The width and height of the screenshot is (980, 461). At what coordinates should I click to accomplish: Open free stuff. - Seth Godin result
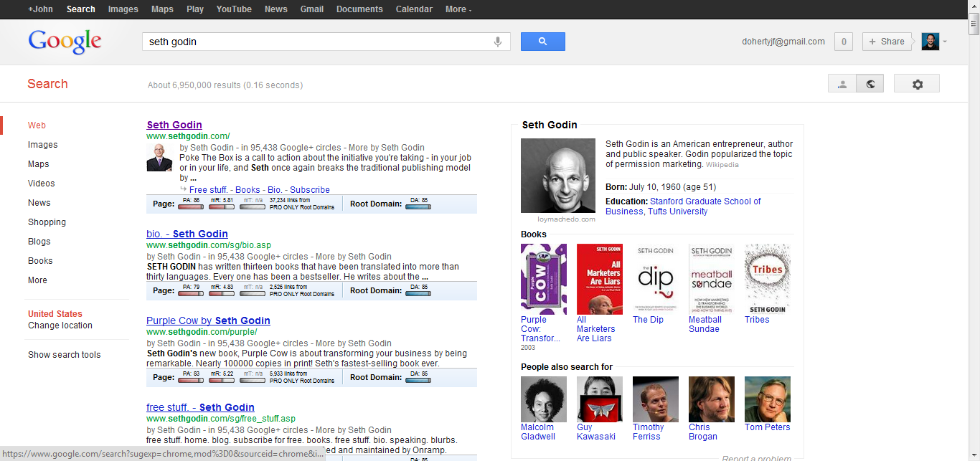click(200, 407)
